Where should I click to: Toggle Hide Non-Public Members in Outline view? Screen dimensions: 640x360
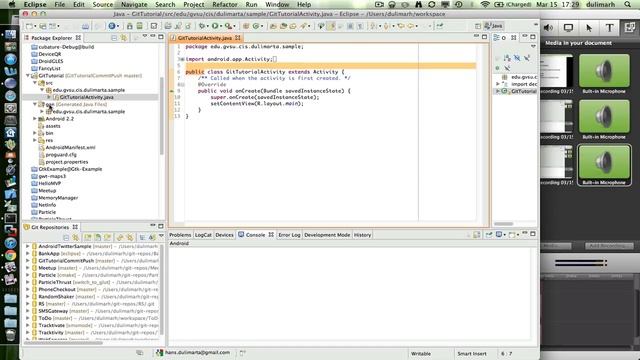coord(497,68)
